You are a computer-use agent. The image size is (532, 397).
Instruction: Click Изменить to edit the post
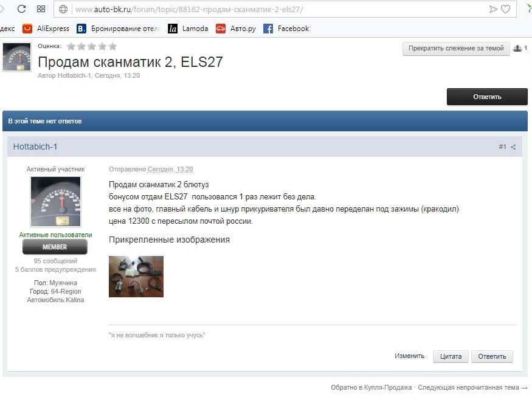[x=409, y=356]
